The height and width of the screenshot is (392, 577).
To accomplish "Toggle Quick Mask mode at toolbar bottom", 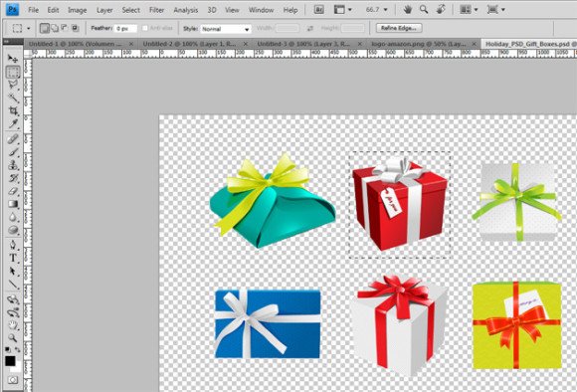I will 13,380.
